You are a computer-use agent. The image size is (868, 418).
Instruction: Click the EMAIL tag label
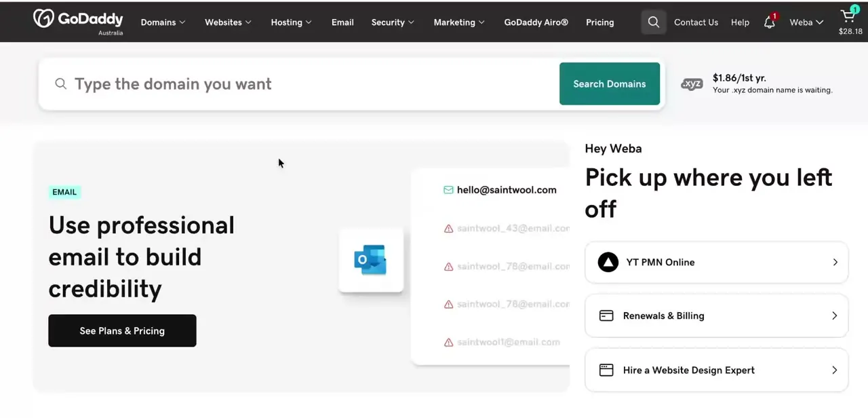[x=64, y=192]
